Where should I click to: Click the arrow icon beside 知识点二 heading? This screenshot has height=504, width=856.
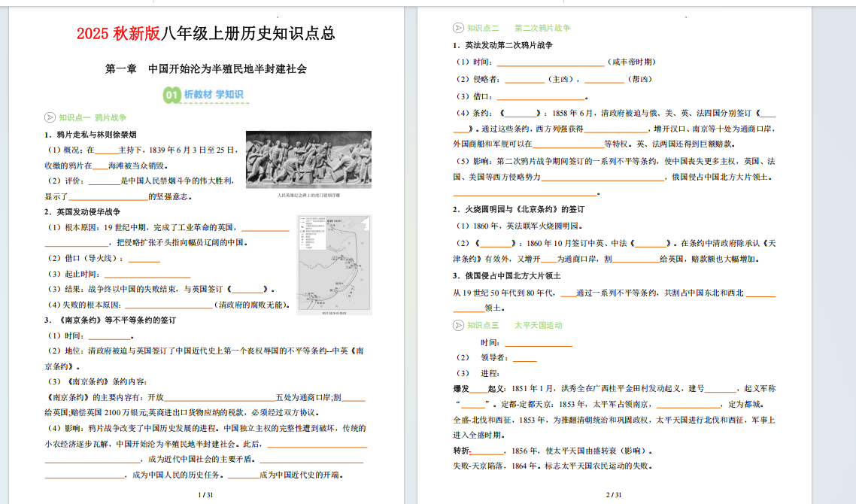pyautogui.click(x=458, y=28)
